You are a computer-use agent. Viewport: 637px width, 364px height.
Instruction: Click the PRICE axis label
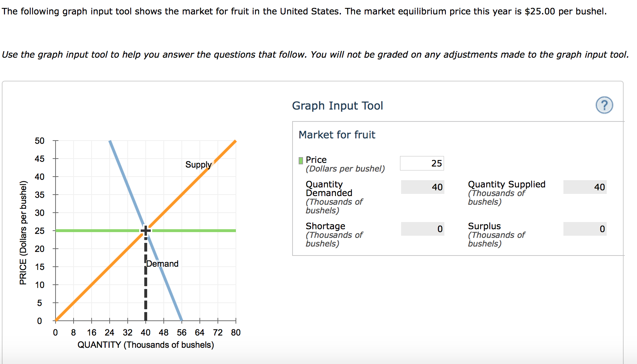[x=23, y=232]
